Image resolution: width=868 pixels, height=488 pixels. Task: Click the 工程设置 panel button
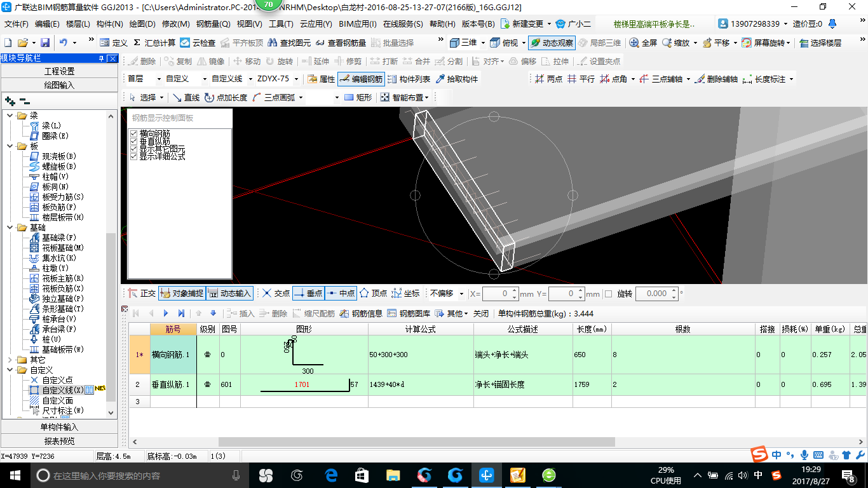point(59,71)
